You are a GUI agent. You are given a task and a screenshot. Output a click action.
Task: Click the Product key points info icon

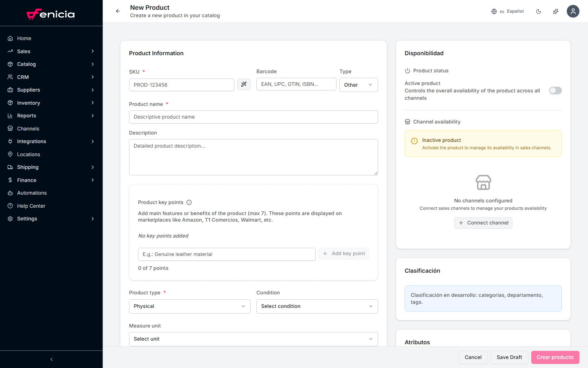tap(189, 202)
